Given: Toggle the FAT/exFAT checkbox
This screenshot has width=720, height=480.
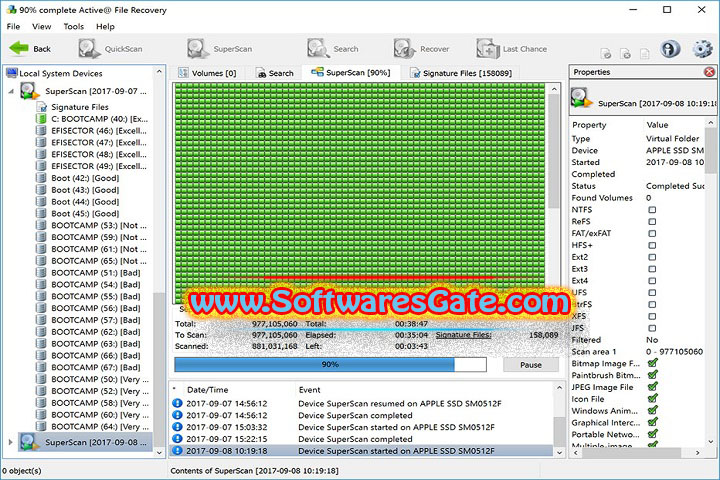Looking at the screenshot, I should coord(652,233).
